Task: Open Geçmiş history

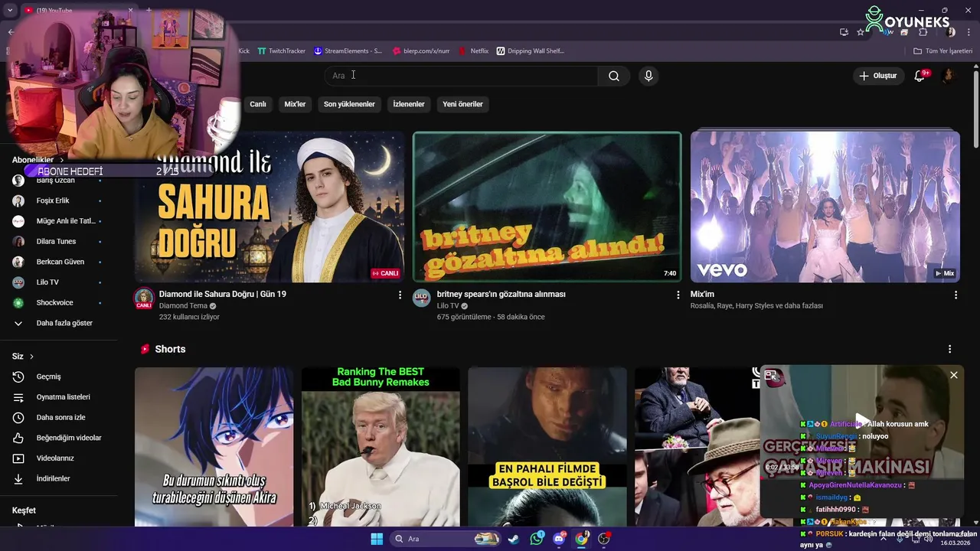Action: 57,377
